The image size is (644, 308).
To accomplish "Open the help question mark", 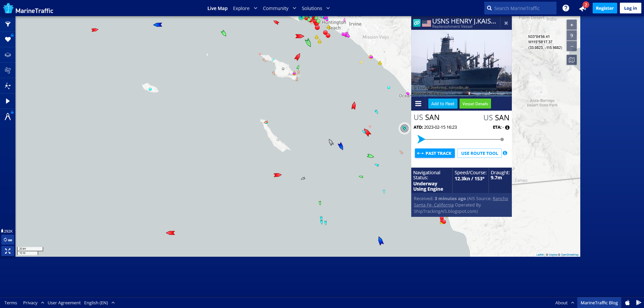I will [566, 8].
